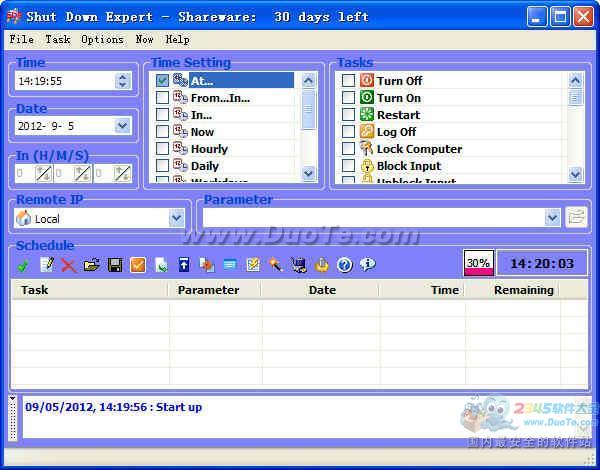600x470 pixels.
Task: Enable the Lock Computer task checkbox
Action: coord(348,149)
